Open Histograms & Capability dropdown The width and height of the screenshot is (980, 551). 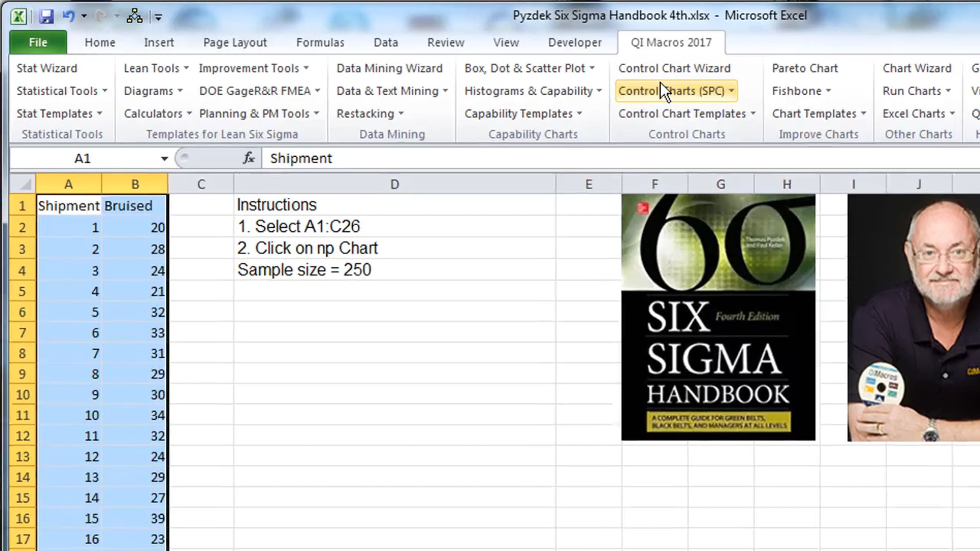533,91
